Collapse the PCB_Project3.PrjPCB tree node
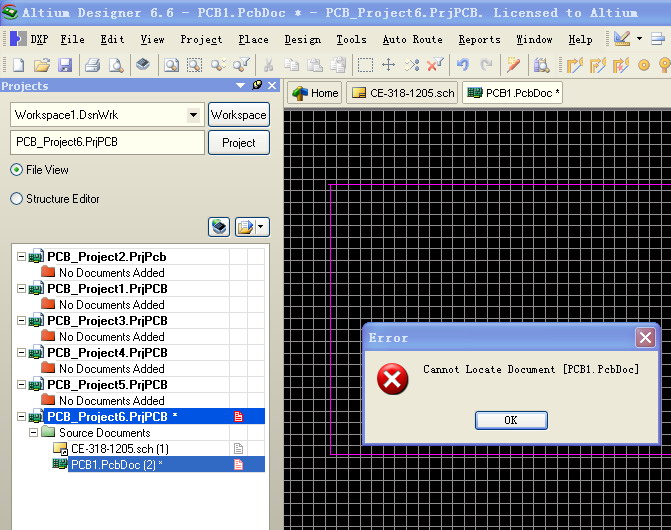Image resolution: width=671 pixels, height=530 pixels. [x=21, y=320]
